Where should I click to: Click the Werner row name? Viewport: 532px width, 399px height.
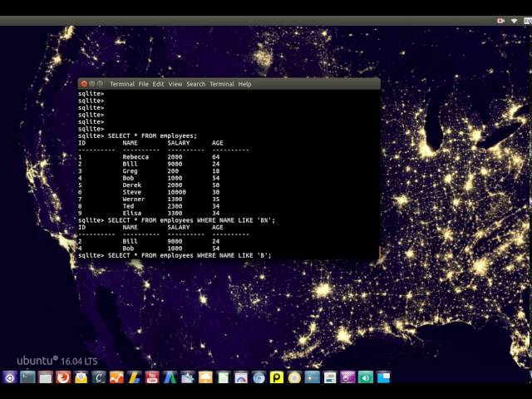[x=134, y=199]
